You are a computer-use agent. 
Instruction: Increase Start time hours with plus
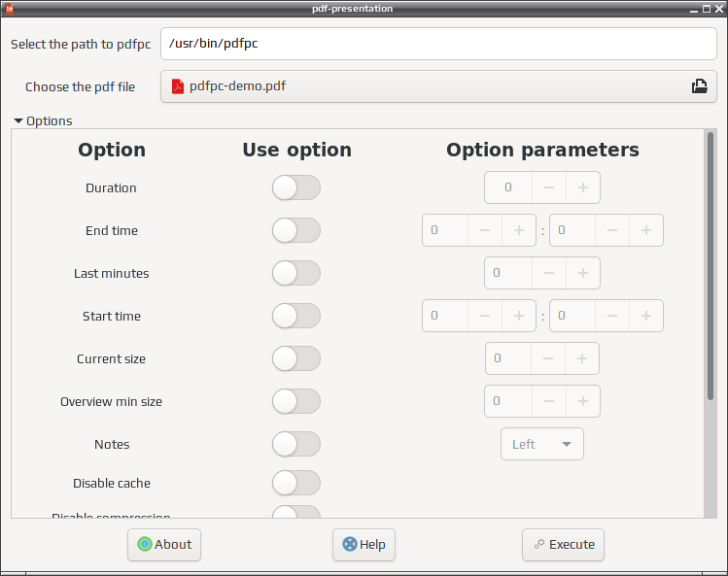pos(519,316)
